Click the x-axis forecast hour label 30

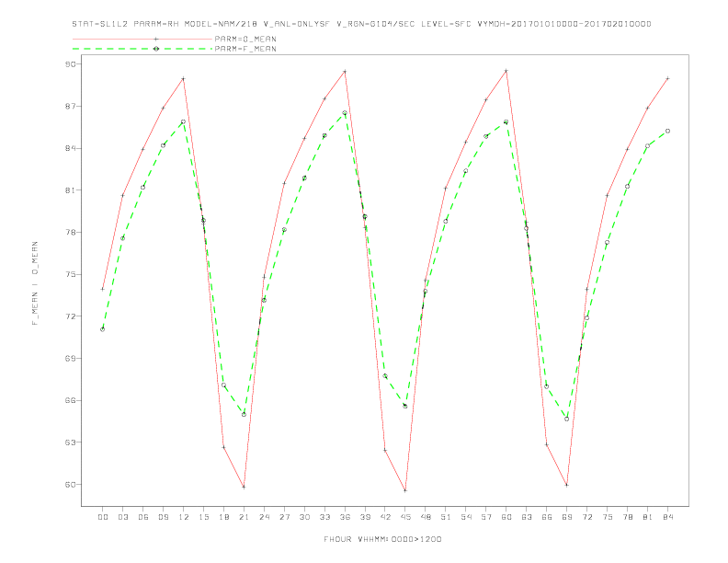point(304,517)
